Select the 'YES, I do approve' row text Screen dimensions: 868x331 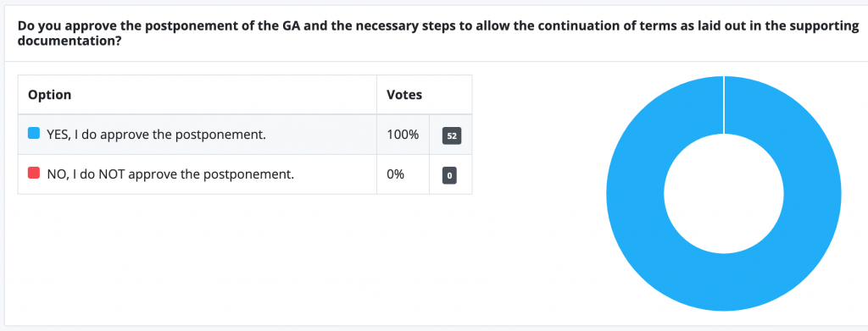pos(156,135)
